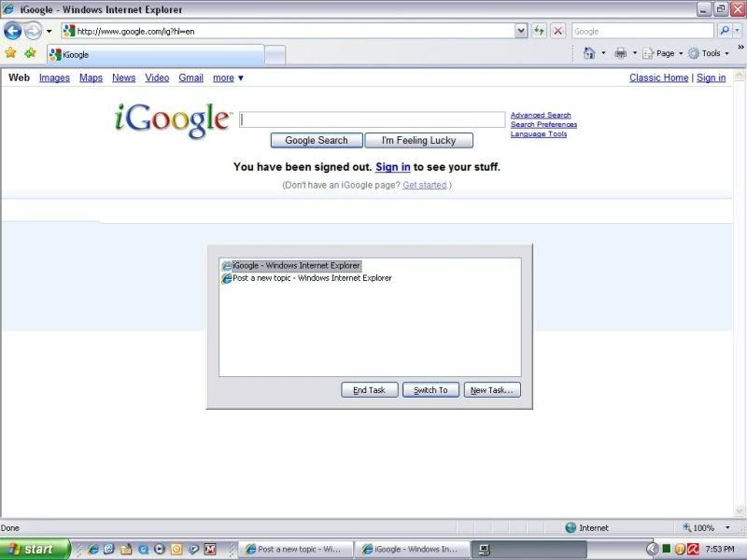
Task: Open Google Images link
Action: [54, 77]
